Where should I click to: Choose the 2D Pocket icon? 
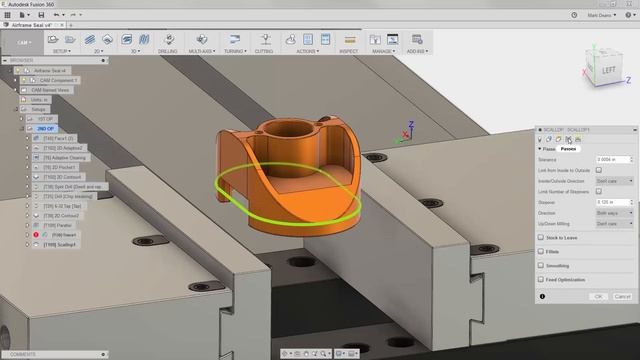coord(107,39)
